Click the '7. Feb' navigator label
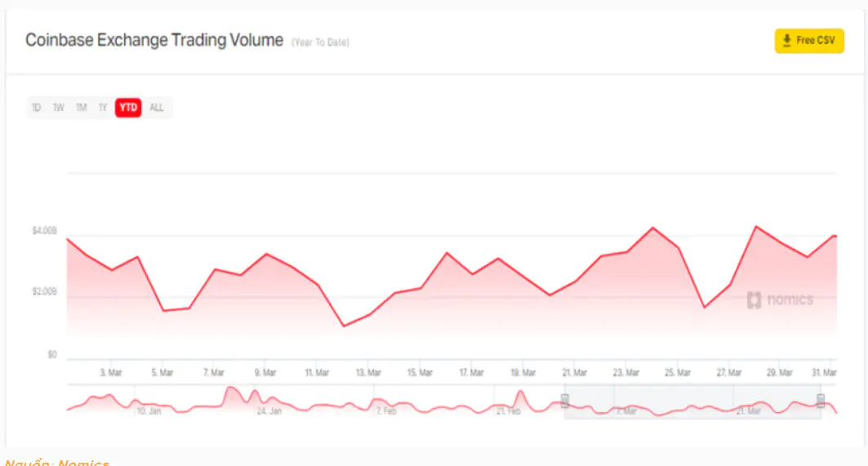This screenshot has width=868, height=466. pos(386,411)
